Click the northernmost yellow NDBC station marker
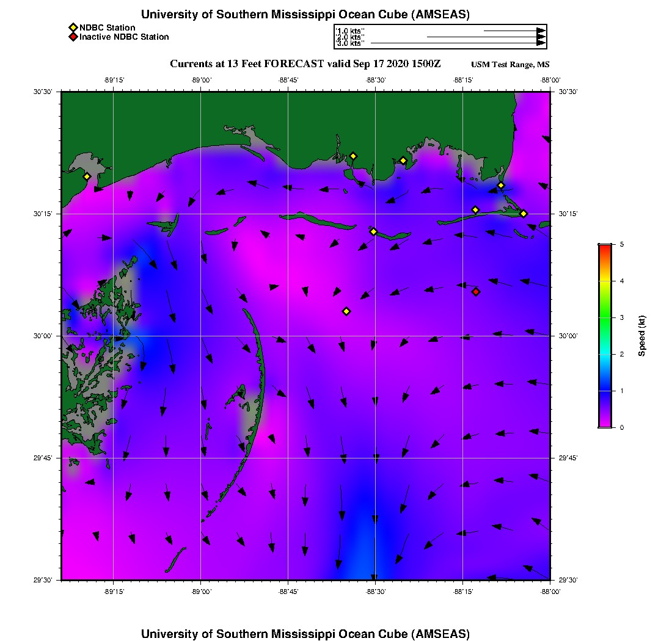Image resolution: width=672 pixels, height=641 pixels. [353, 156]
